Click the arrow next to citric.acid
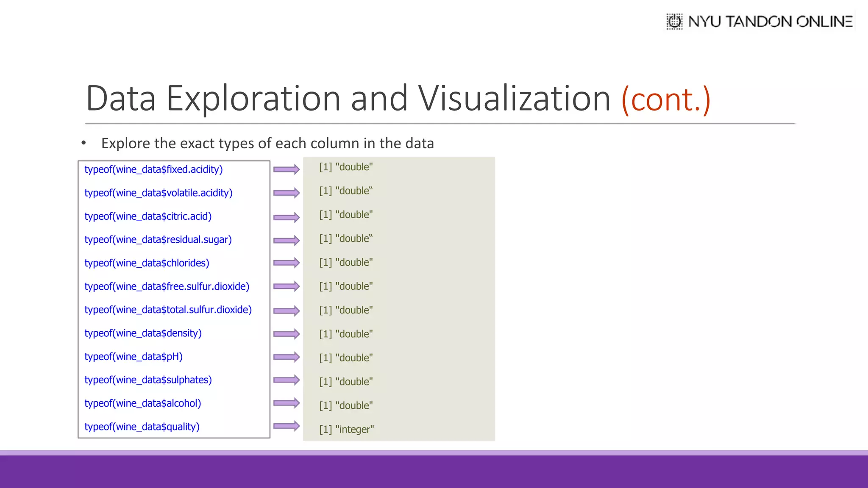The height and width of the screenshot is (488, 868). (x=287, y=217)
